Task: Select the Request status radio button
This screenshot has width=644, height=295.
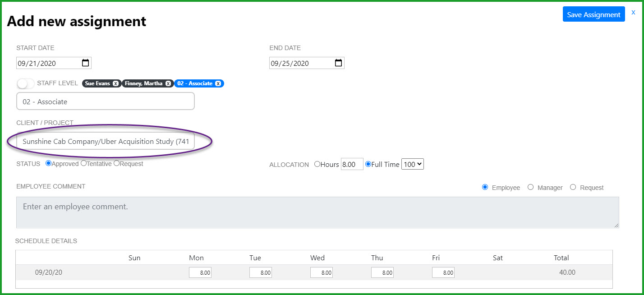Action: pyautogui.click(x=116, y=163)
